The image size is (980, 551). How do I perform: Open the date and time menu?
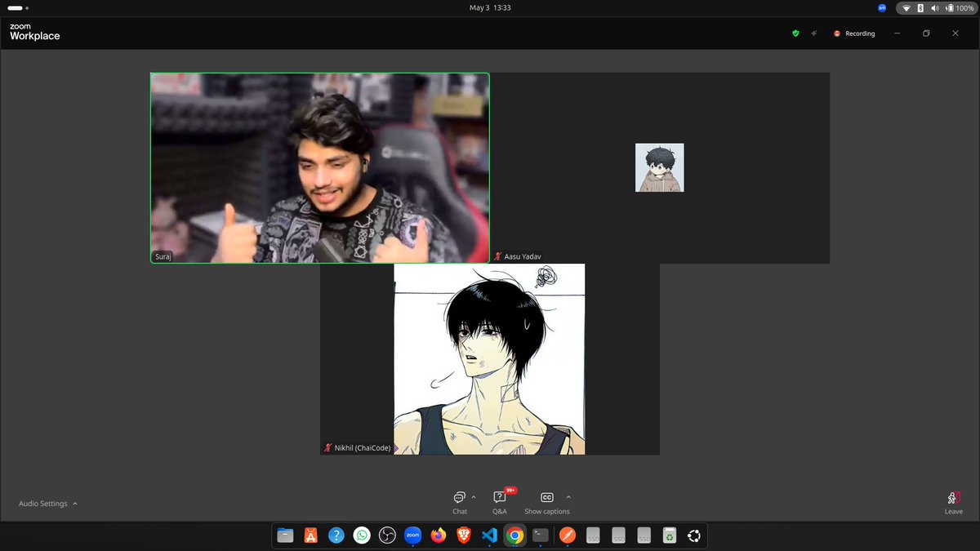pyautogui.click(x=490, y=7)
